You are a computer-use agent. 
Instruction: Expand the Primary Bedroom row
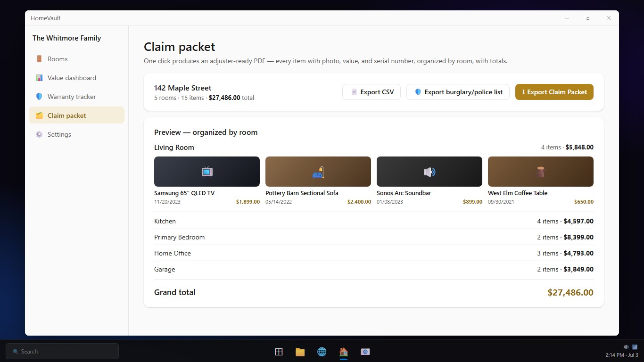click(374, 237)
